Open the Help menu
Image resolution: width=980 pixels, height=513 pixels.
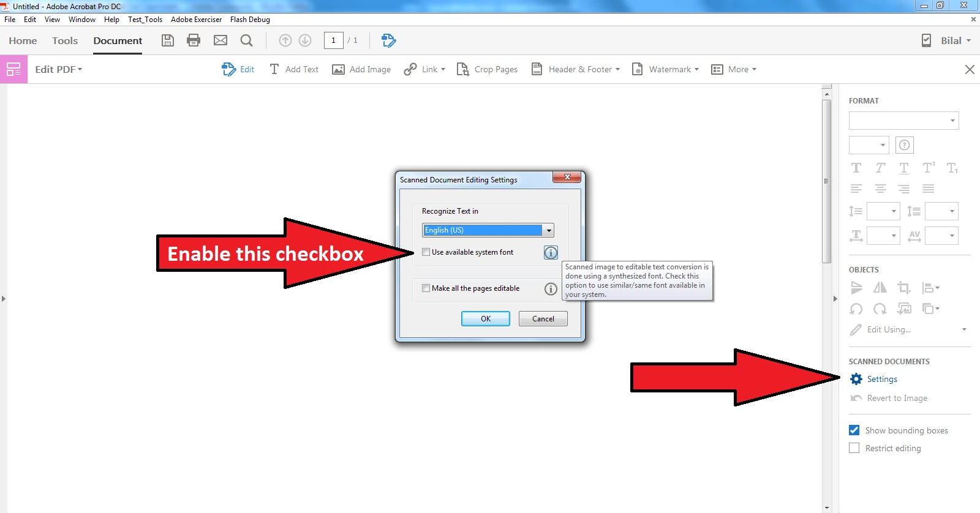(111, 20)
